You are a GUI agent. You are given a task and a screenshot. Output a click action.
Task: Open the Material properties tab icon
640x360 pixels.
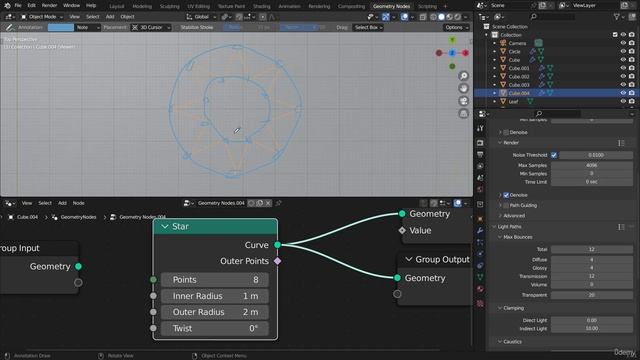[x=480, y=289]
